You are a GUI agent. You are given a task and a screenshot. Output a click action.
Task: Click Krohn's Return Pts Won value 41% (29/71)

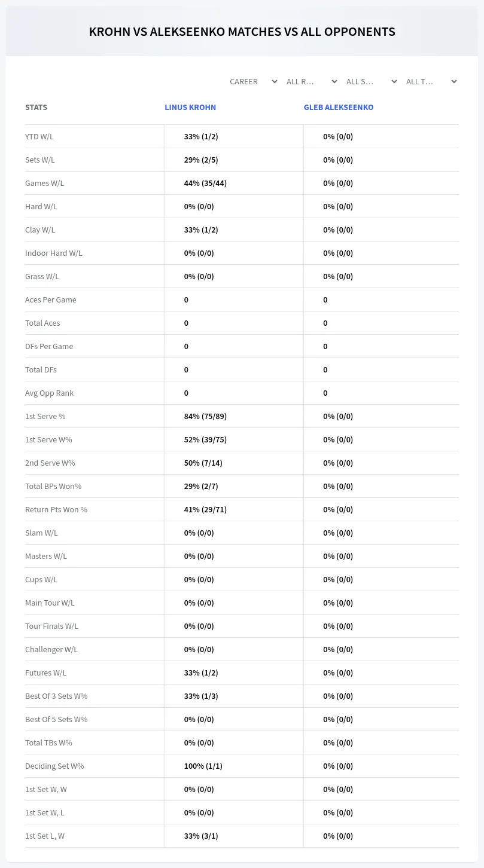(205, 509)
